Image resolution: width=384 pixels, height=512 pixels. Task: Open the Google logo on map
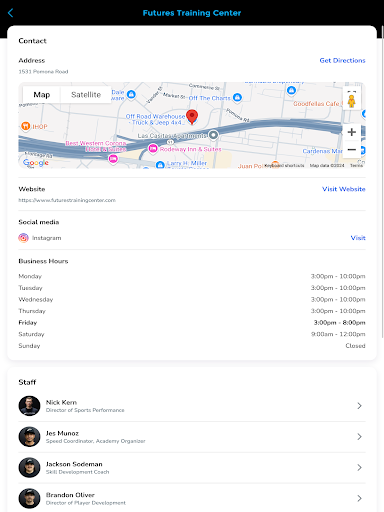coord(36,163)
